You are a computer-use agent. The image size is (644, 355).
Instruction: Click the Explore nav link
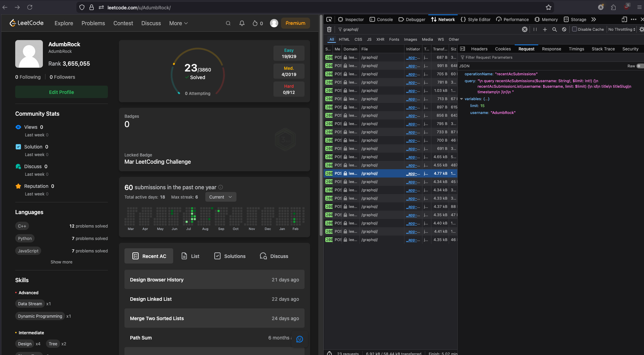pyautogui.click(x=64, y=23)
